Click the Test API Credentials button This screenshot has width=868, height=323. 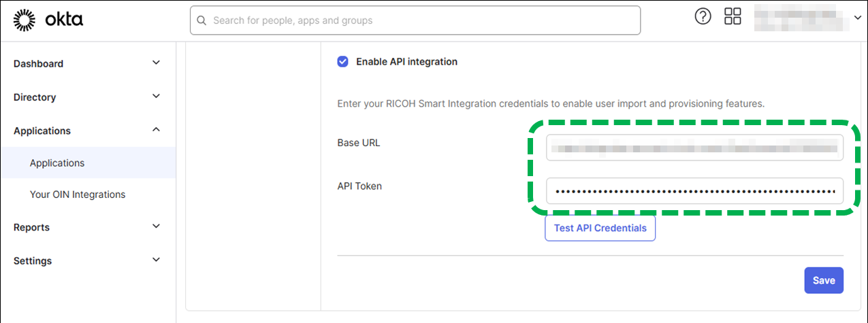(x=600, y=228)
